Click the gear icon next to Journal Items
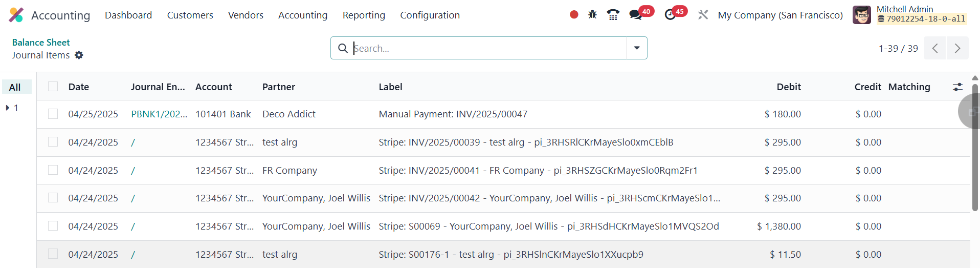 tap(79, 55)
